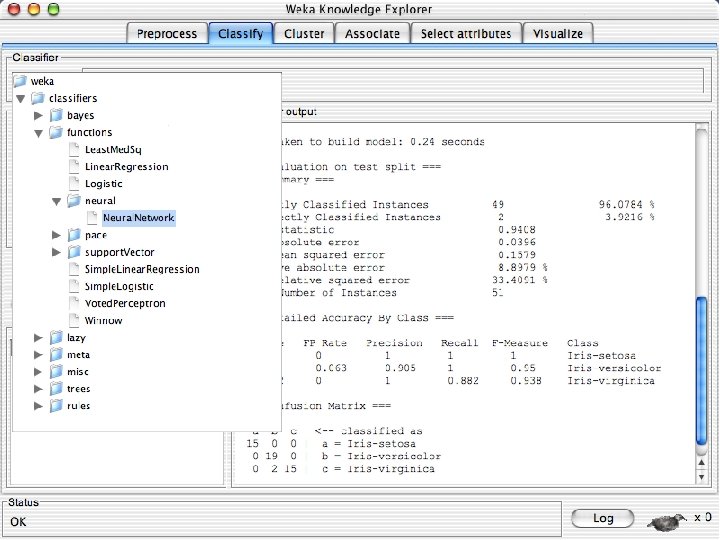This screenshot has width=720, height=540.
Task: Click the trees folder icon
Action: coord(56,388)
